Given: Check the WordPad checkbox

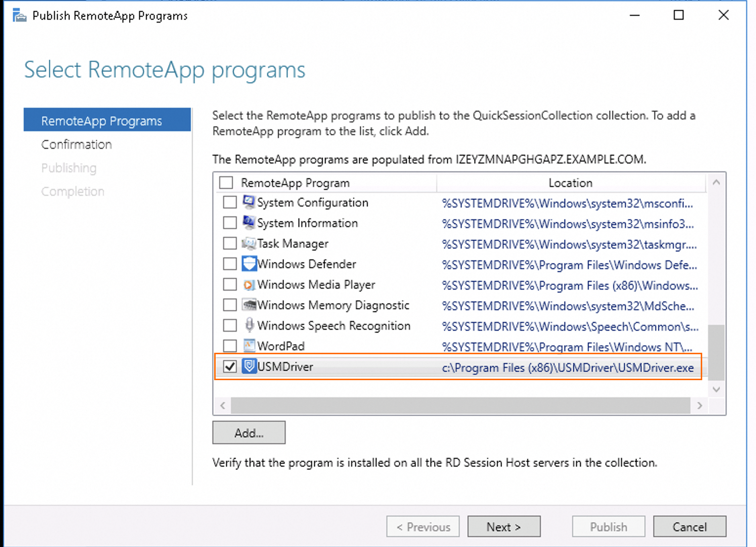Looking at the screenshot, I should 230,346.
